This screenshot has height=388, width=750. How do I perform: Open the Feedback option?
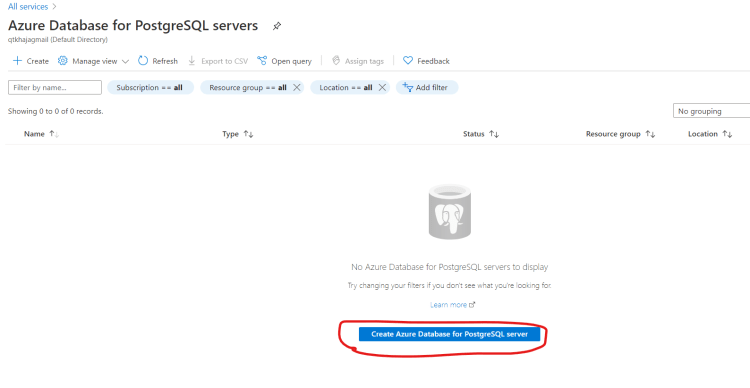426,61
